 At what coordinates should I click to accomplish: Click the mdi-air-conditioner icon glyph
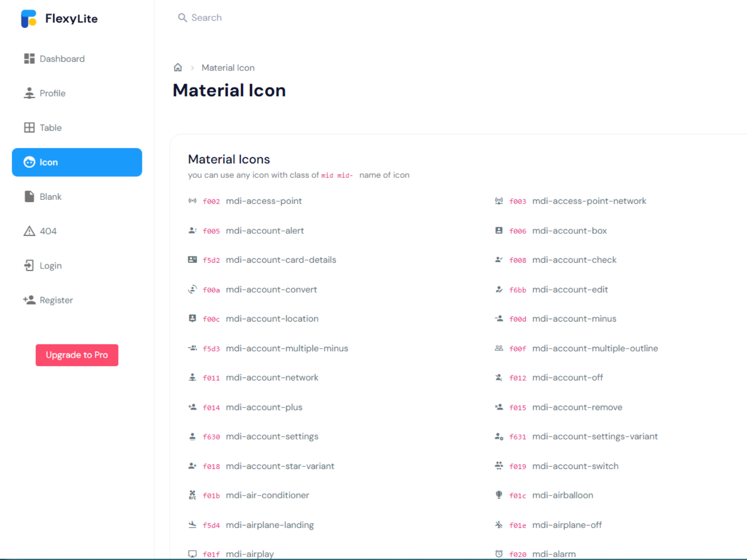192,495
